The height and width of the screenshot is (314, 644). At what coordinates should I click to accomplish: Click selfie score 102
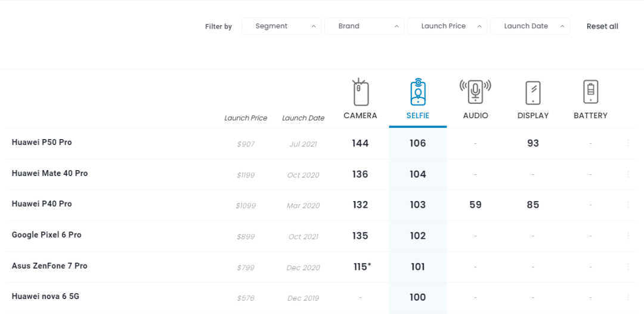(417, 236)
